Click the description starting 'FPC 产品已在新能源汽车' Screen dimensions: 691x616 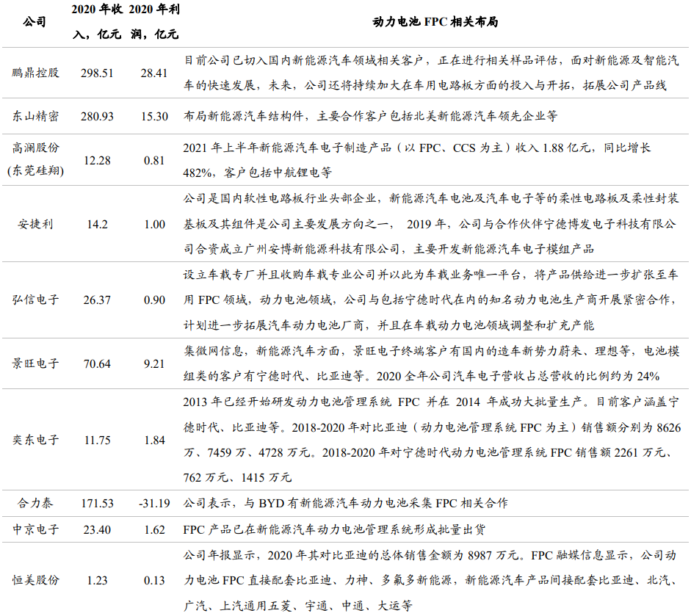click(334, 529)
